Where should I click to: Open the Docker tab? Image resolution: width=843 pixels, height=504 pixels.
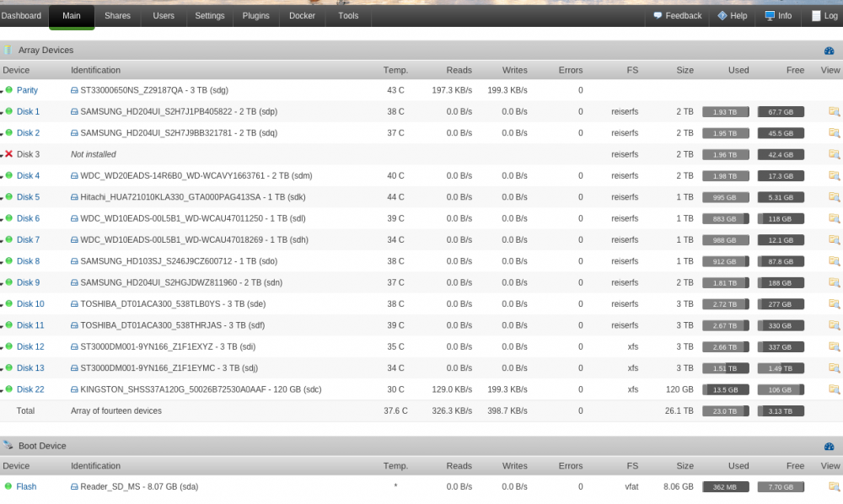(x=302, y=15)
